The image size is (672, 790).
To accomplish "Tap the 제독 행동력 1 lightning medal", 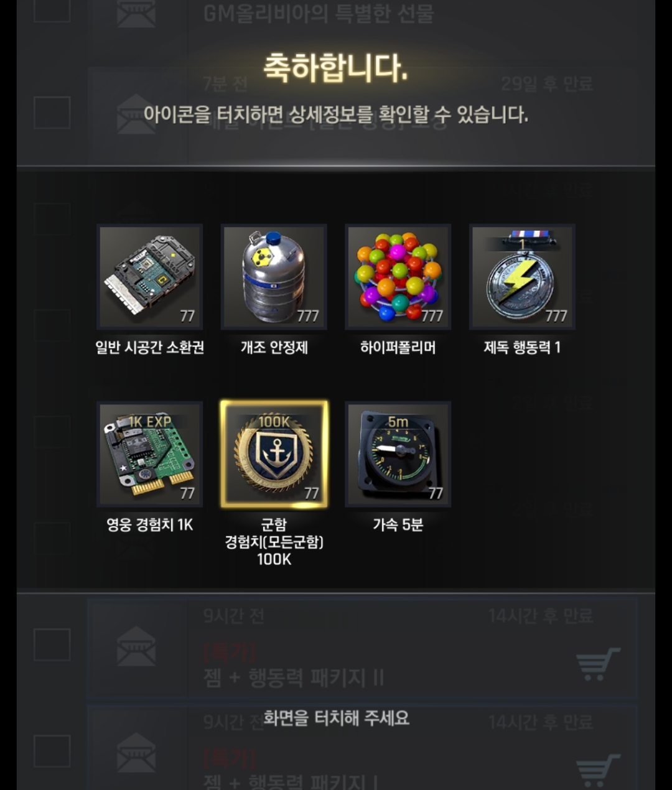I will (x=522, y=277).
